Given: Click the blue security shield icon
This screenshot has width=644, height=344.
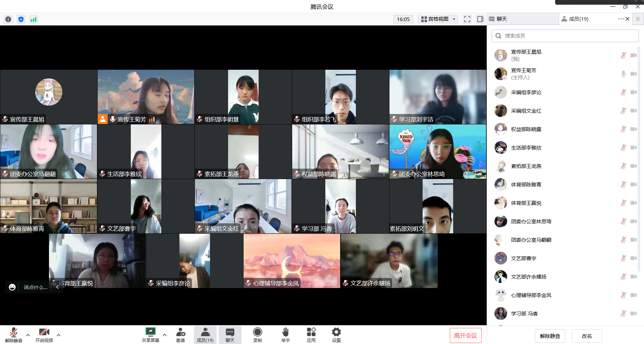Looking at the screenshot, I should point(21,19).
